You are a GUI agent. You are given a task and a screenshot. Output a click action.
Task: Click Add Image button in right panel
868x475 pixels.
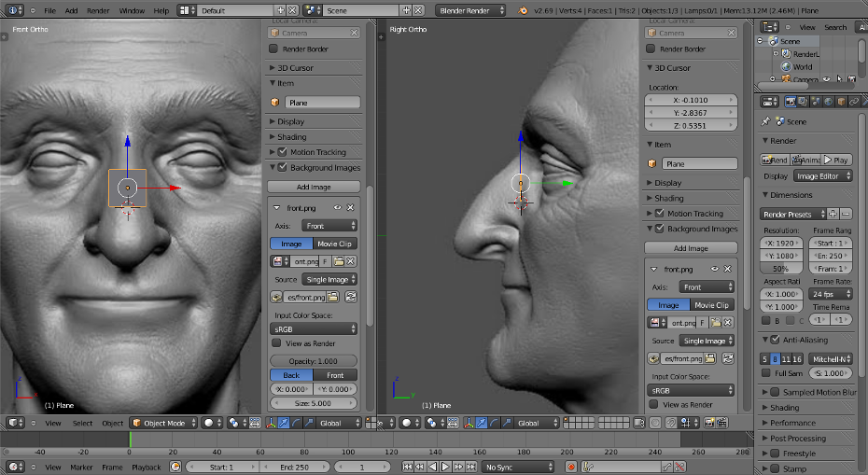[x=691, y=248]
